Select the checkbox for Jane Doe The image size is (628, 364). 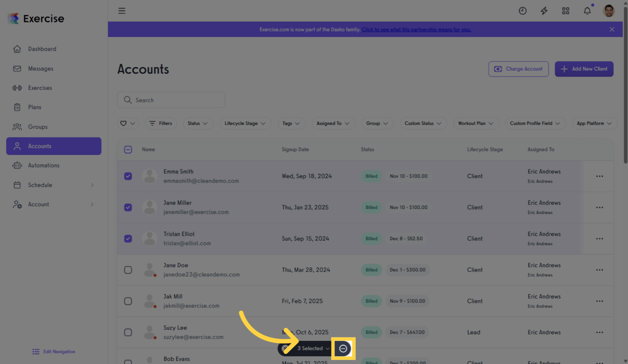128,270
